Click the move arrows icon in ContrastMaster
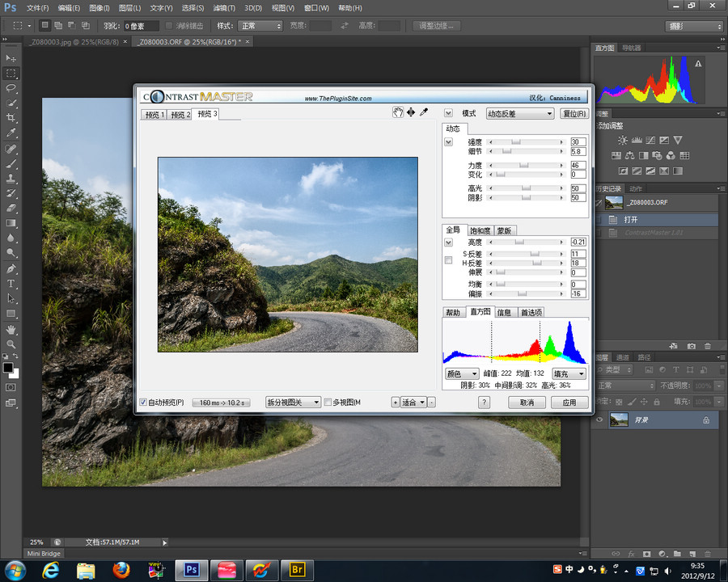 pos(410,112)
